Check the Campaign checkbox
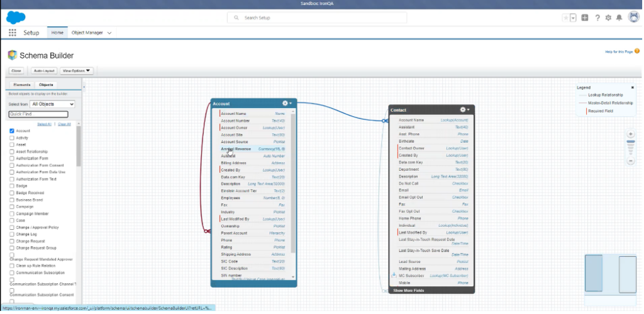Viewport: 644px width, 314px height. 12,207
